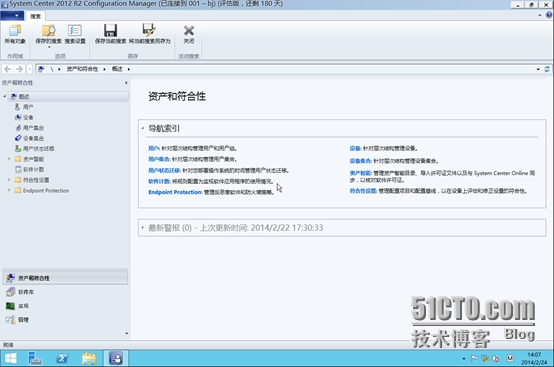
Task: Show hidden tray icons arrow
Action: [x=464, y=359]
